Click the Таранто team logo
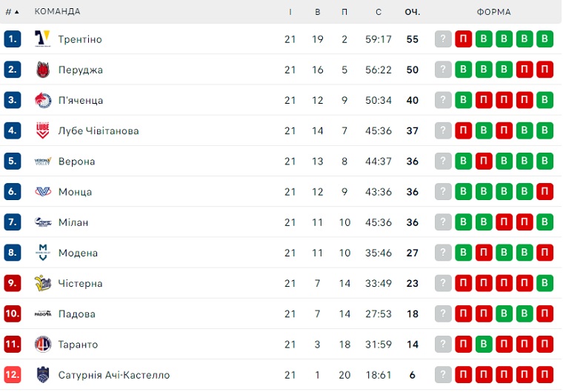This screenshot has width=563, height=392. click(x=43, y=345)
